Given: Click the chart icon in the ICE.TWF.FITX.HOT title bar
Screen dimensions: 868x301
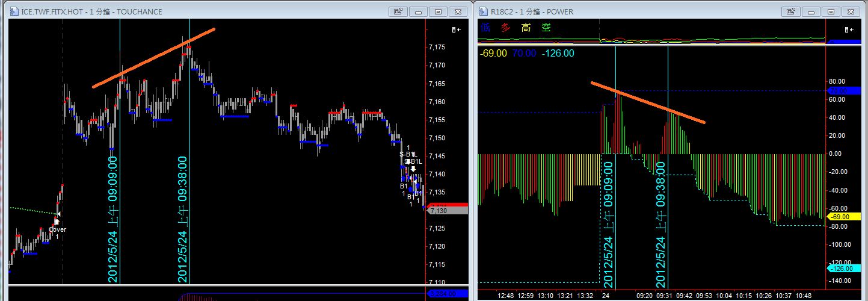Looking at the screenshot, I should tap(13, 11).
